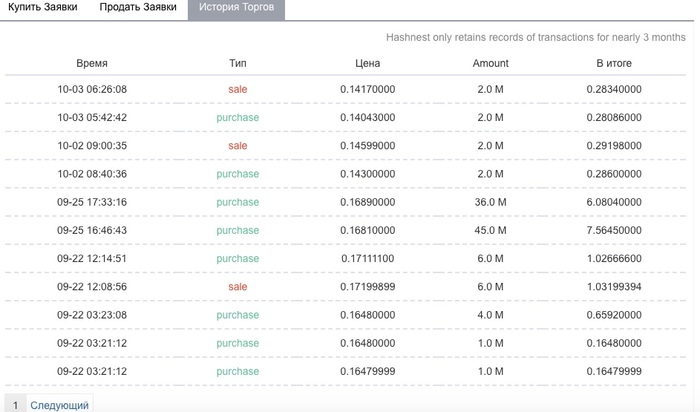Click "purchase" in the 10-03 05:42:42 row
700x412 pixels.
237,118
